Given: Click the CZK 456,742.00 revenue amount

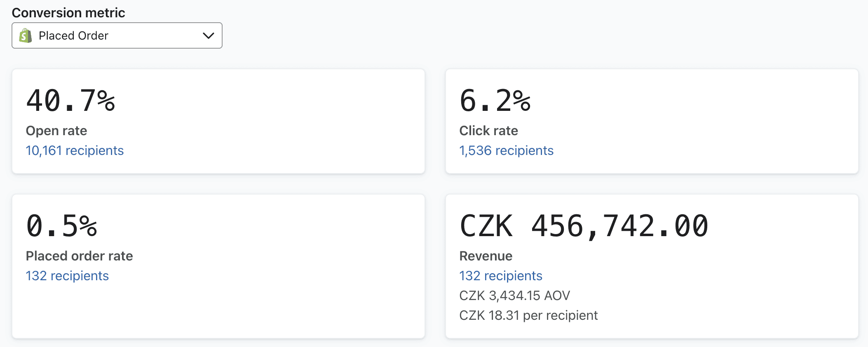Looking at the screenshot, I should (x=584, y=226).
